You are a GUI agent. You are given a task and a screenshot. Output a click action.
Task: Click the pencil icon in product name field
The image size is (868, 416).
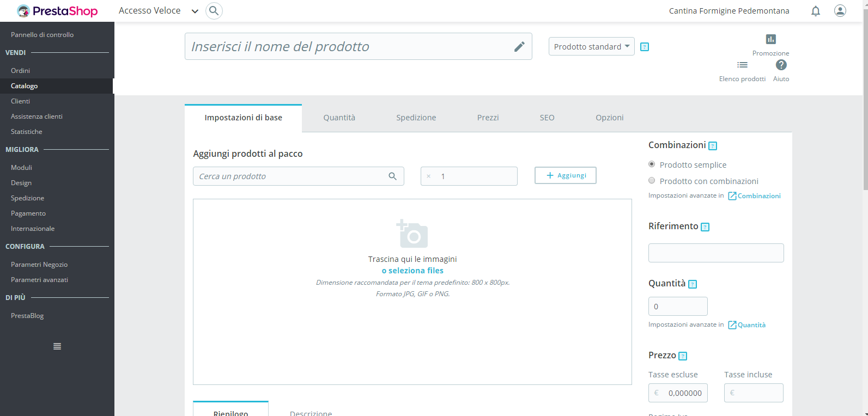pos(519,47)
